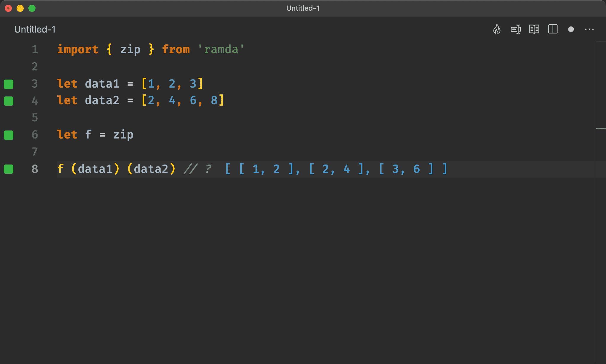Split the editor with the split icon
The width and height of the screenshot is (606, 364).
tap(553, 29)
